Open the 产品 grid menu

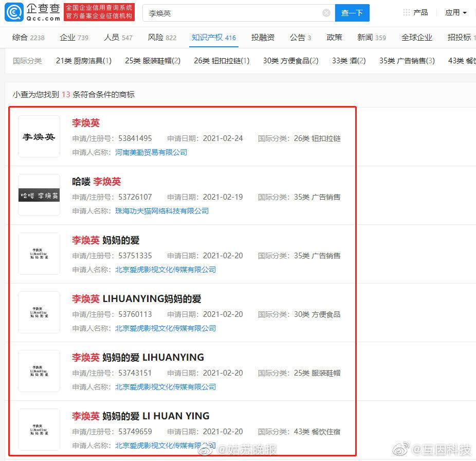click(415, 12)
